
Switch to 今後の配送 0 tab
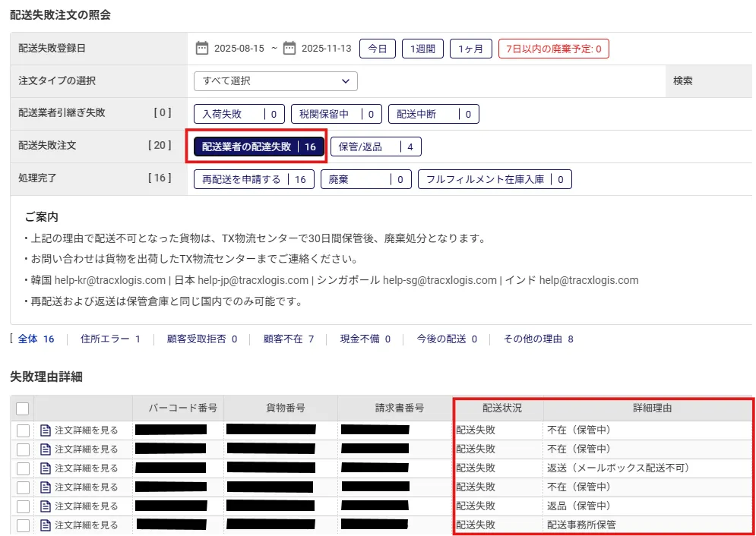point(447,339)
